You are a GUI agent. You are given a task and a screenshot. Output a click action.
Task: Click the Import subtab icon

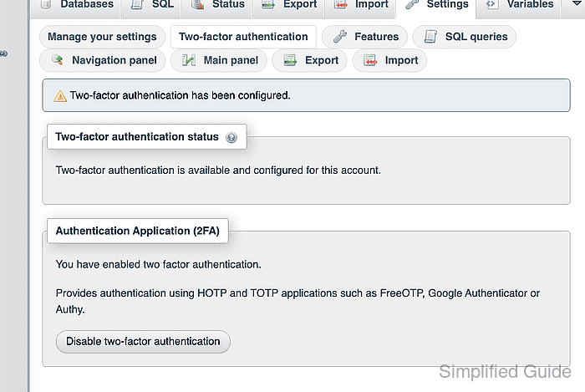click(x=370, y=60)
